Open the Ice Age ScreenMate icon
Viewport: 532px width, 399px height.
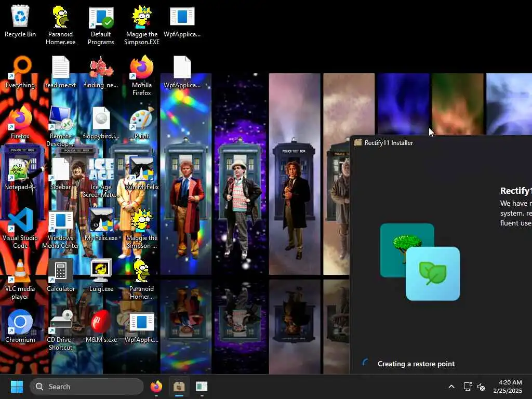pyautogui.click(x=101, y=178)
